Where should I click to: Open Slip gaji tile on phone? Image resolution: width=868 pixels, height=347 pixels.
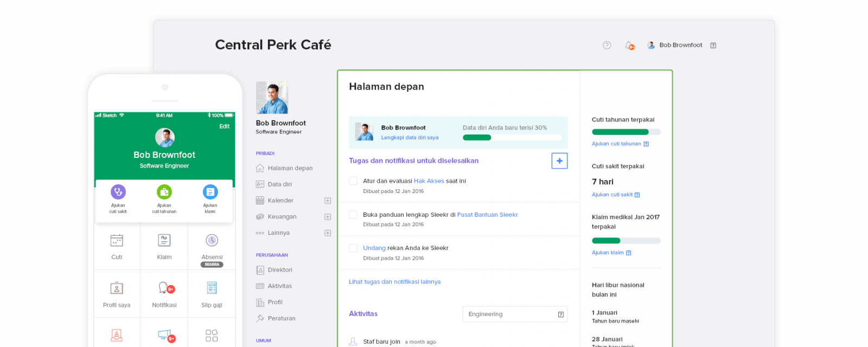tap(212, 294)
